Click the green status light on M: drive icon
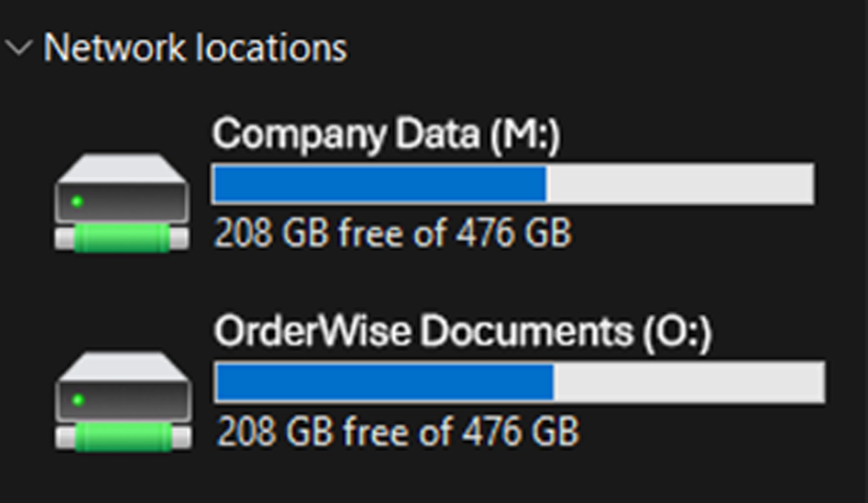Viewport: 868px width, 503px height. pos(76,202)
